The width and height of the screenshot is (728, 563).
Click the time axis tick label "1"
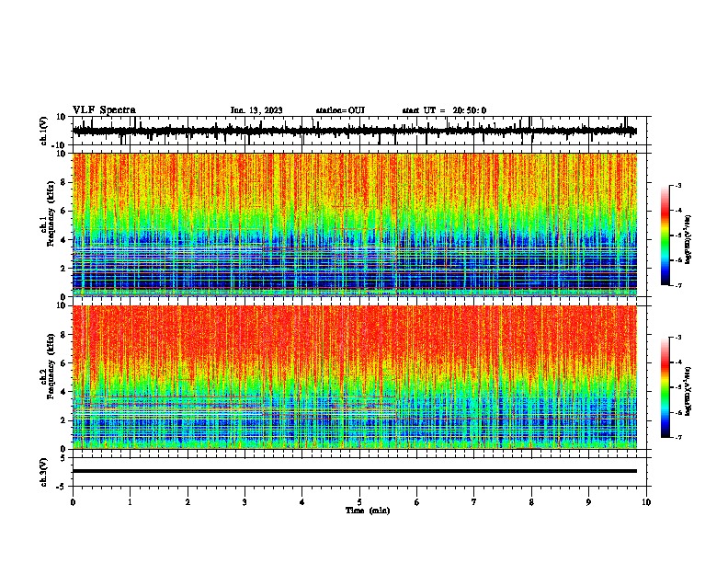pos(130,502)
